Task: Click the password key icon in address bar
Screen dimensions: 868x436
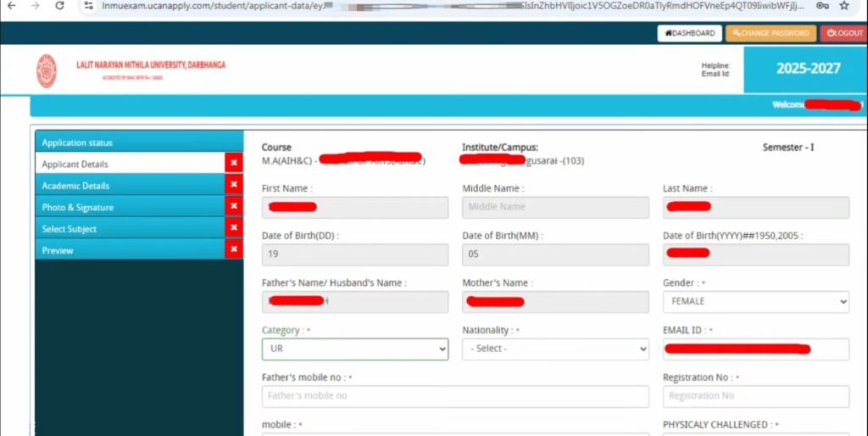Action: 822,6
